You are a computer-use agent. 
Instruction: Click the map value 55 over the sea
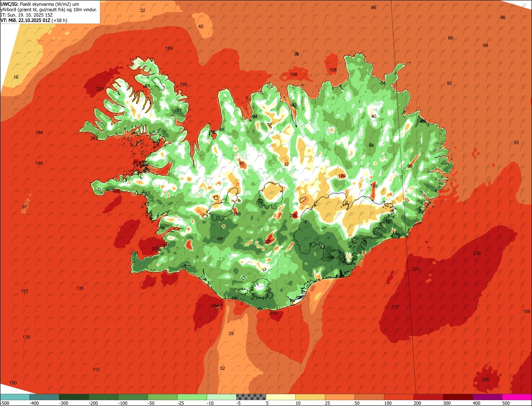(x=516, y=142)
